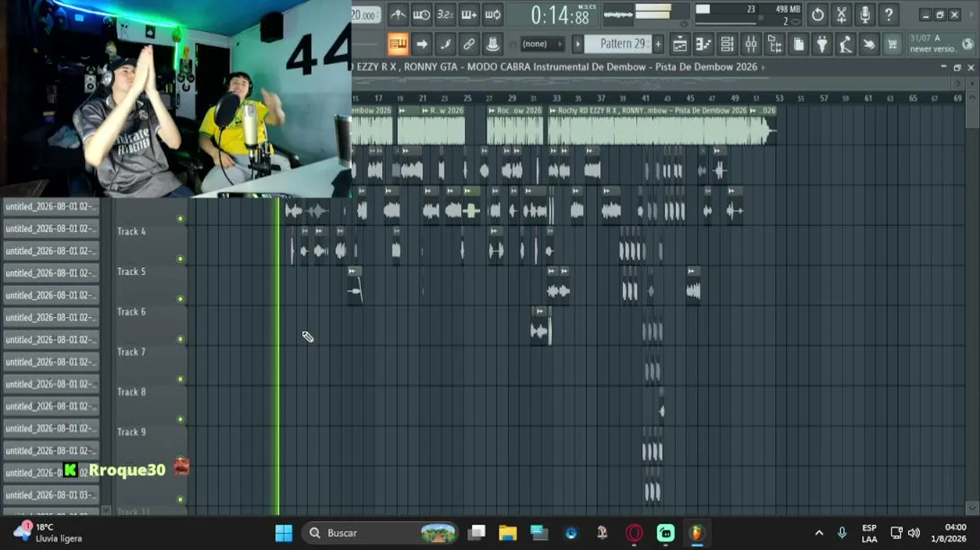
Task: Add a new pattern with the plus button
Action: [658, 44]
